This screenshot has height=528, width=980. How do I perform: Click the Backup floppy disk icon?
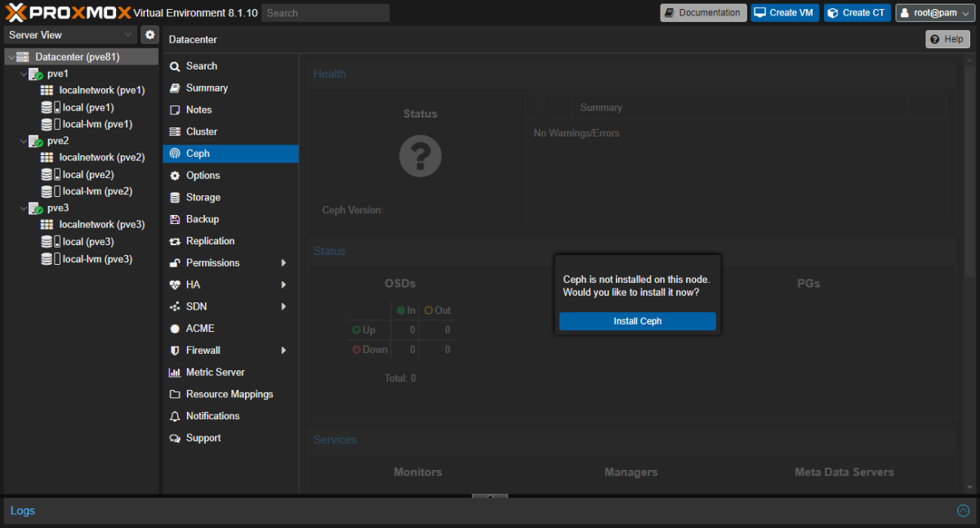175,219
